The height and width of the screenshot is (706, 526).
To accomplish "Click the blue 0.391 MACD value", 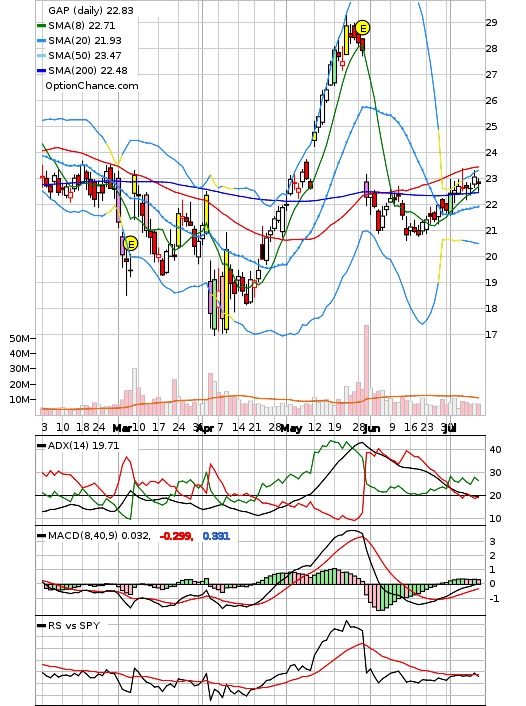I will tap(216, 536).
